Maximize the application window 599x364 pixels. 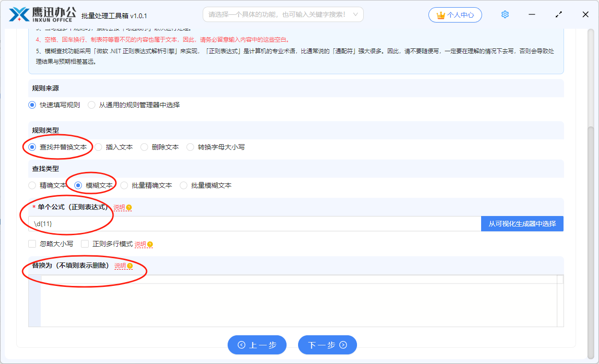[559, 14]
